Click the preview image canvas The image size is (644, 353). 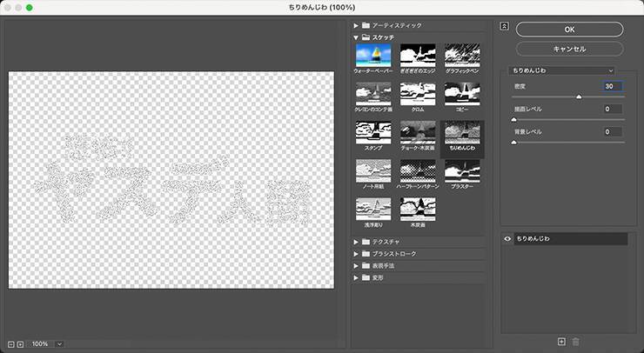[x=171, y=180]
